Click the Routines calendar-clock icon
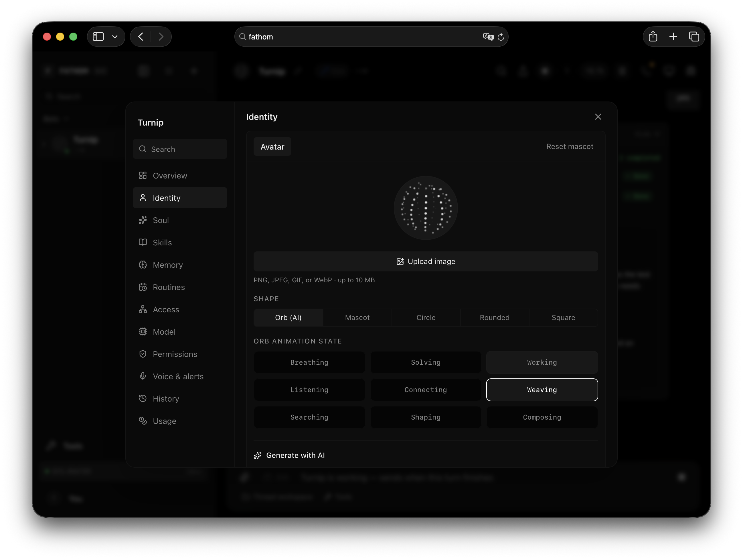743x560 pixels. point(143,287)
